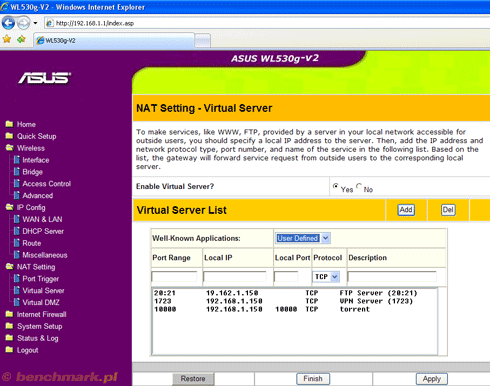The width and height of the screenshot is (490, 386).
Task: Expand the Internet Firewall folder icon
Action: click(x=9, y=314)
